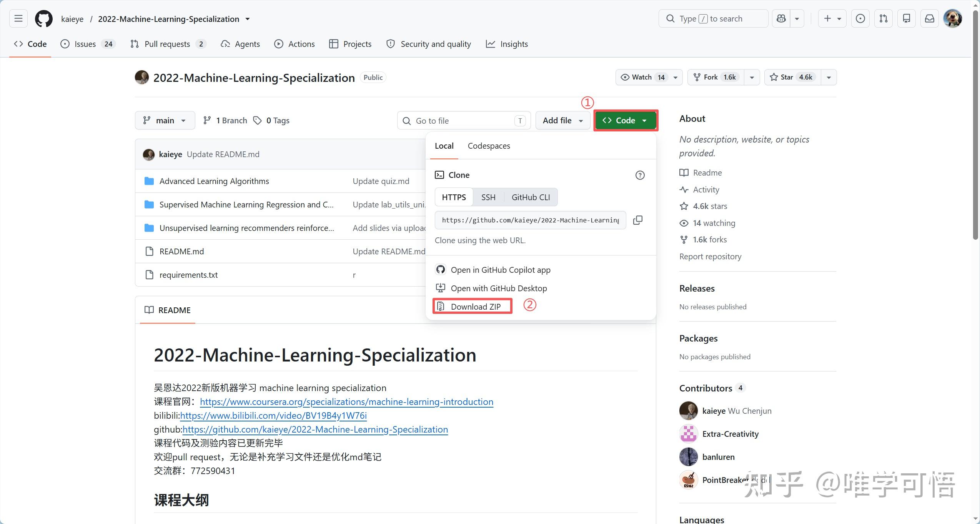Open the Issues tab

click(88, 44)
